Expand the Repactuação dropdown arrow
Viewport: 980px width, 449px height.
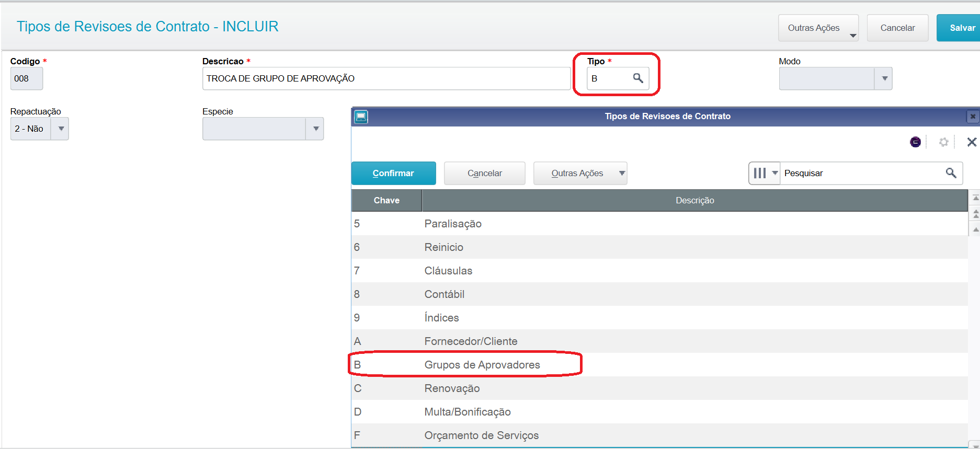tap(60, 129)
